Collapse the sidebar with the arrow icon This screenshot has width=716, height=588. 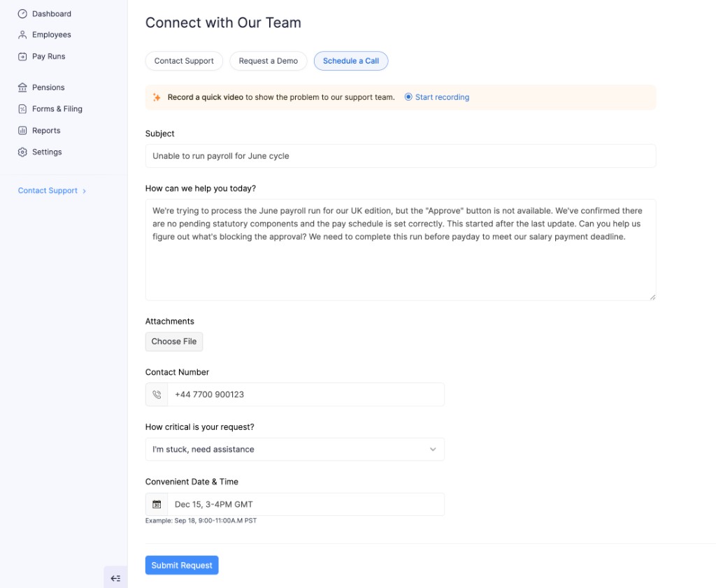coord(115,578)
